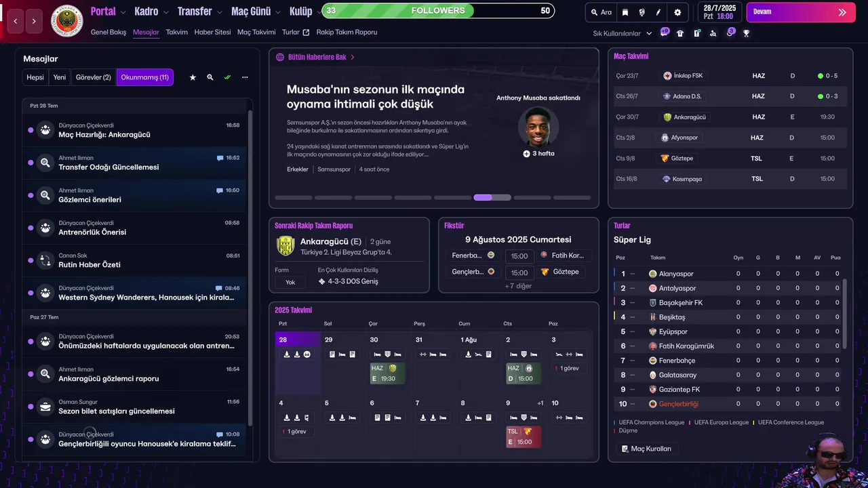The height and width of the screenshot is (488, 868).
Task: Open Rakip Takım Raporu tab
Action: point(347,32)
